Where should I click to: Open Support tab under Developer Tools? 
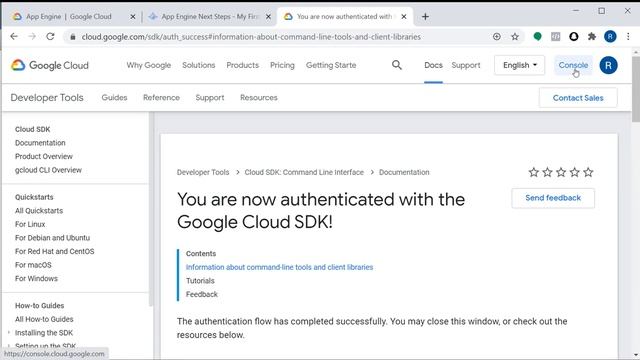pos(210,98)
